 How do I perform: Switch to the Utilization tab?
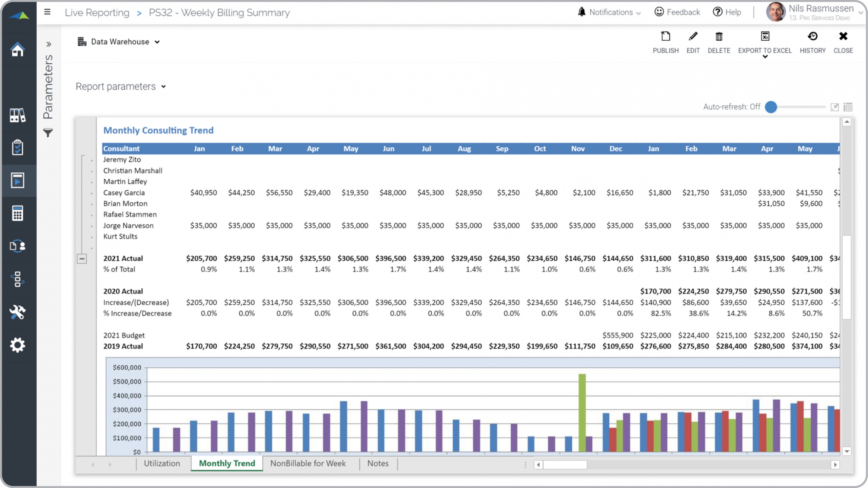click(x=162, y=463)
